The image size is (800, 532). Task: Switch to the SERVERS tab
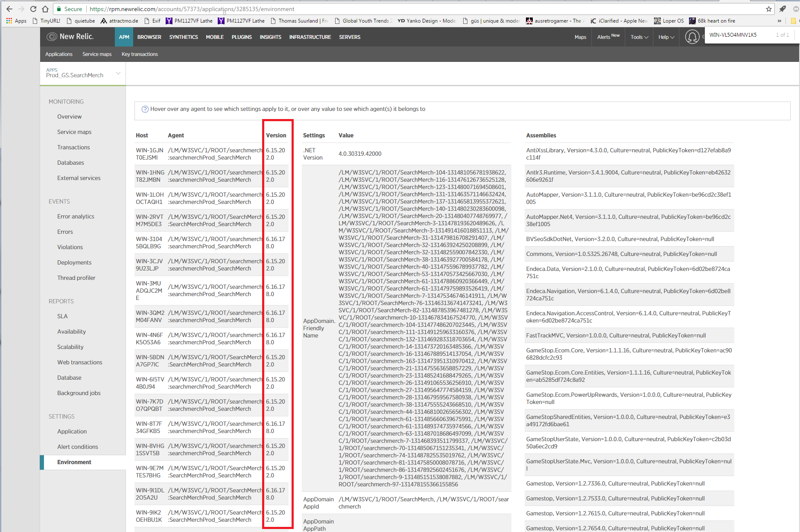pyautogui.click(x=350, y=37)
